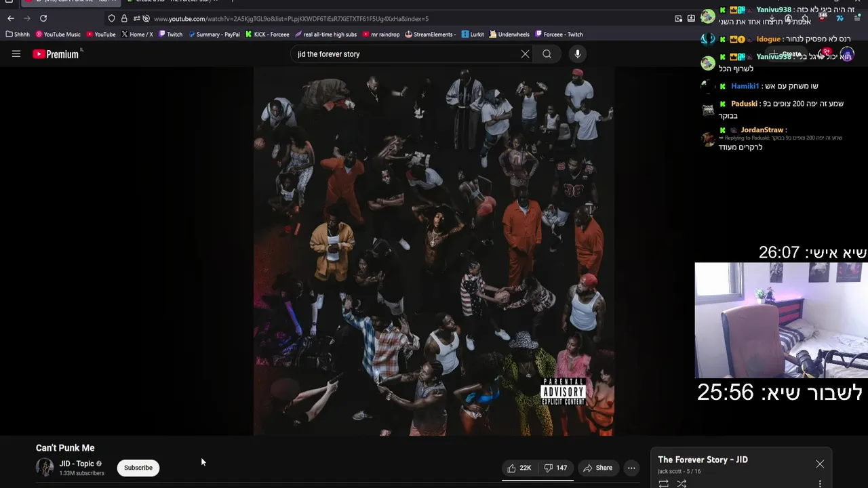Click the padlock site security icon
Screen dimensions: 868x488
pyautogui.click(x=124, y=18)
